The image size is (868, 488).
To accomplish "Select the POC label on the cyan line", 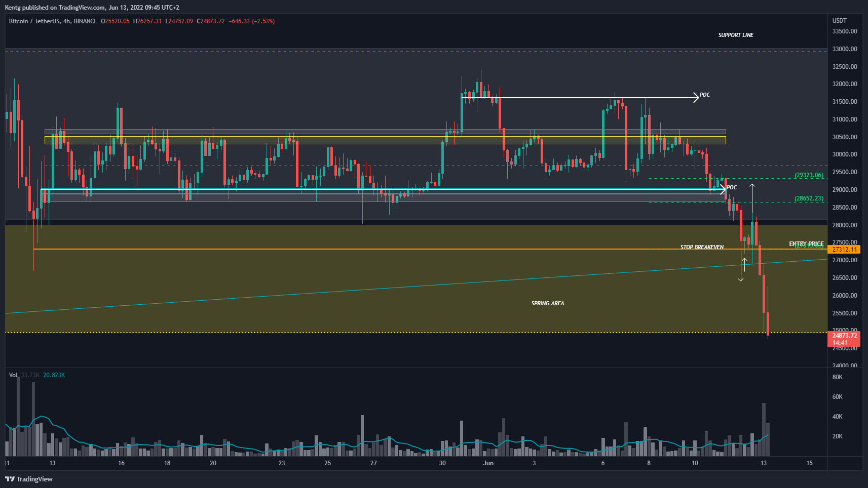I will tap(732, 187).
